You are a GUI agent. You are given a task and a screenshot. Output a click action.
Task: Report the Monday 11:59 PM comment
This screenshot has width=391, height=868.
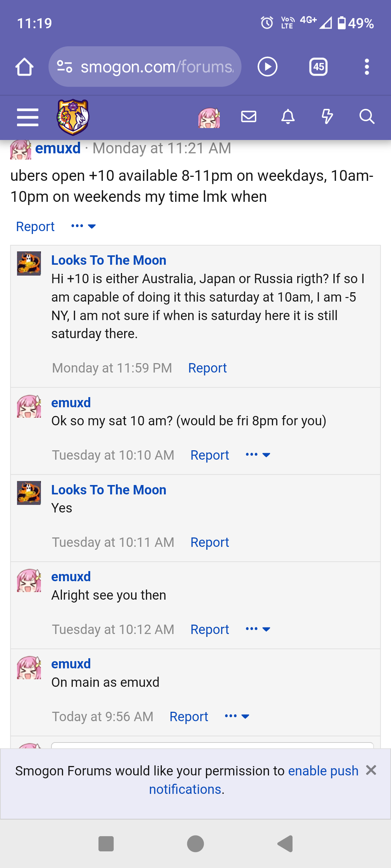click(207, 368)
